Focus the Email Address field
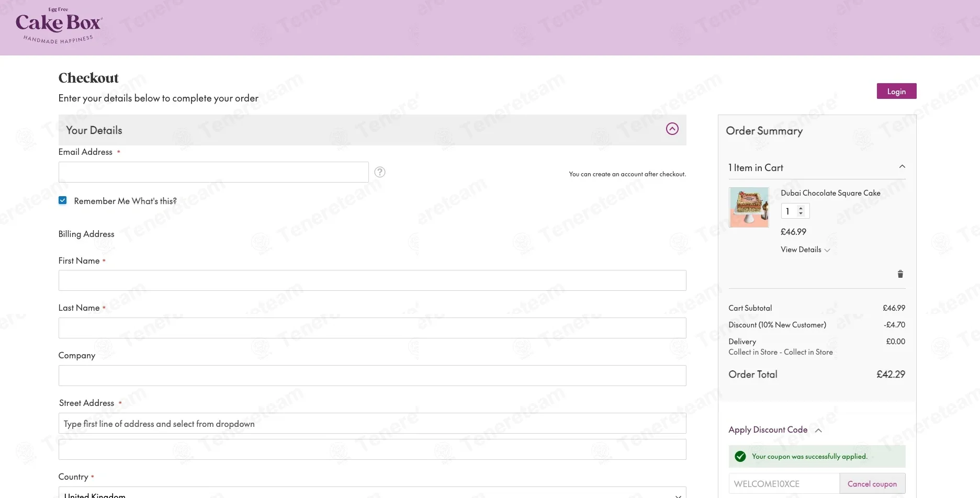The height and width of the screenshot is (498, 980). pos(213,172)
